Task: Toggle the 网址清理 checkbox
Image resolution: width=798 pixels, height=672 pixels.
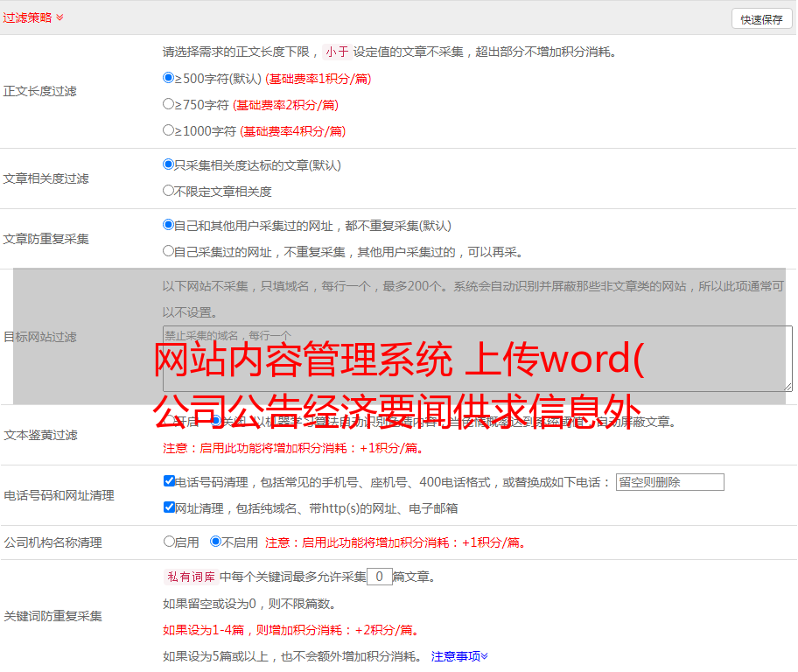Action: coord(170,507)
